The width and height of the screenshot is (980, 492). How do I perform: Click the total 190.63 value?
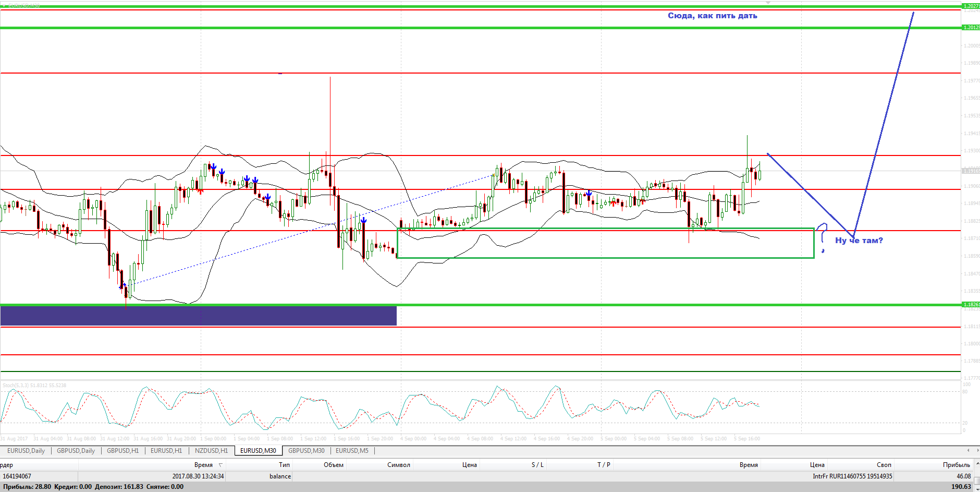[961, 487]
